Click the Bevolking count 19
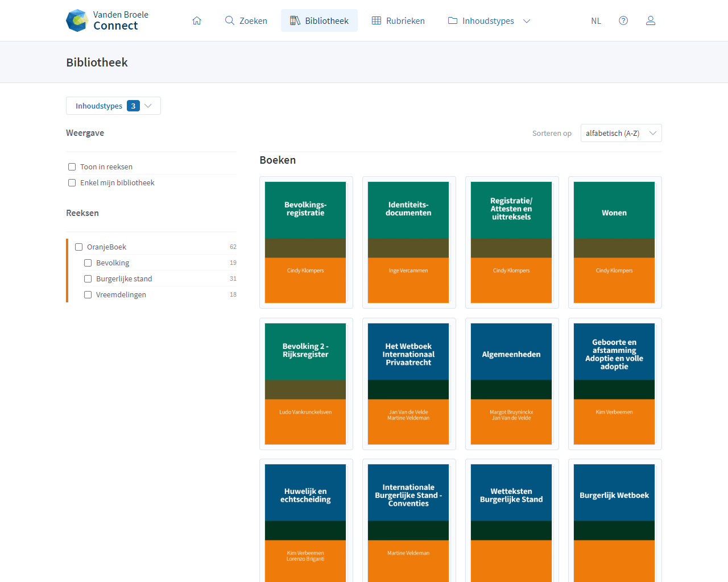The width and height of the screenshot is (728, 582). click(x=233, y=263)
